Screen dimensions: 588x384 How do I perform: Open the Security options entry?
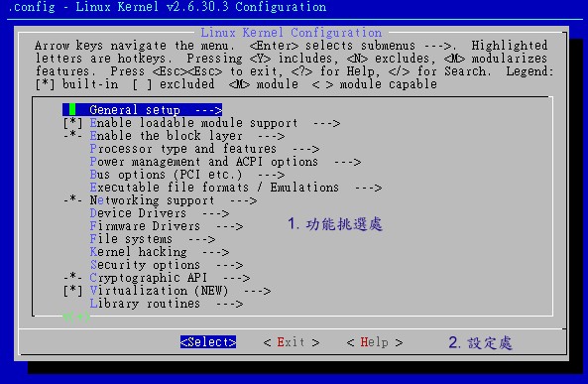[145, 265]
